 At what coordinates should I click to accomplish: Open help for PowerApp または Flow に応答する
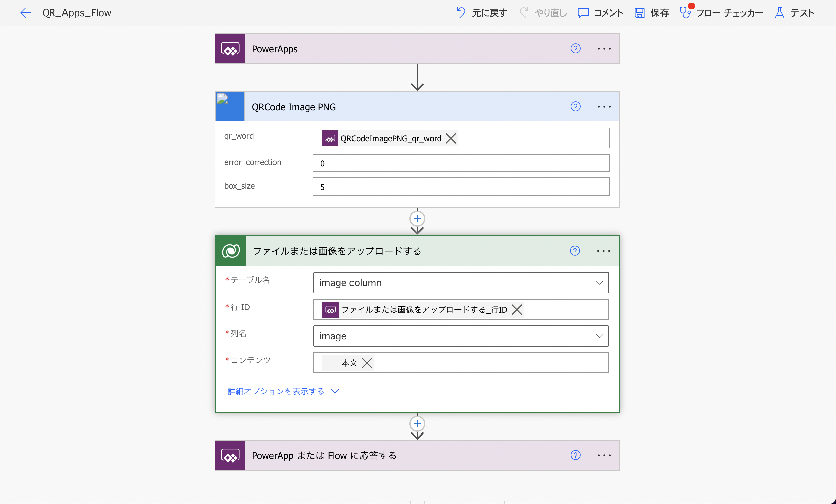tap(575, 455)
